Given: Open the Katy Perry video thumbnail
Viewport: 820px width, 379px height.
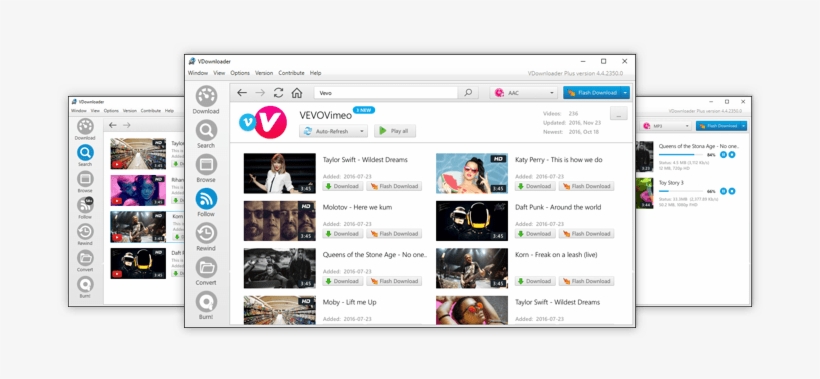Looking at the screenshot, I should 472,174.
